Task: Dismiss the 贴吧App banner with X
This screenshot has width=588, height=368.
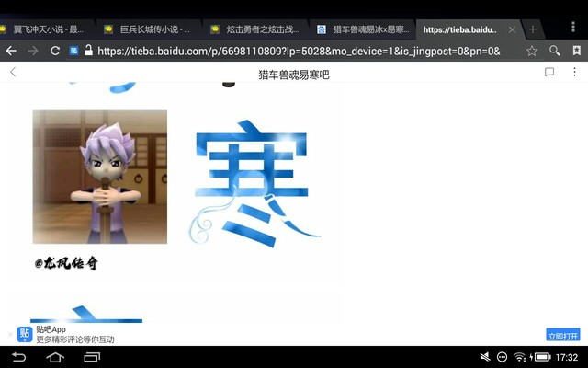Action: point(10,334)
